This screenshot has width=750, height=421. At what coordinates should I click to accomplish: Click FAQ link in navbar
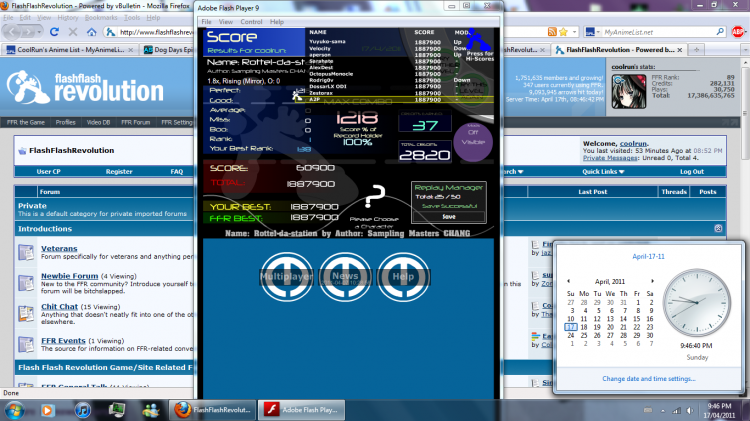176,172
